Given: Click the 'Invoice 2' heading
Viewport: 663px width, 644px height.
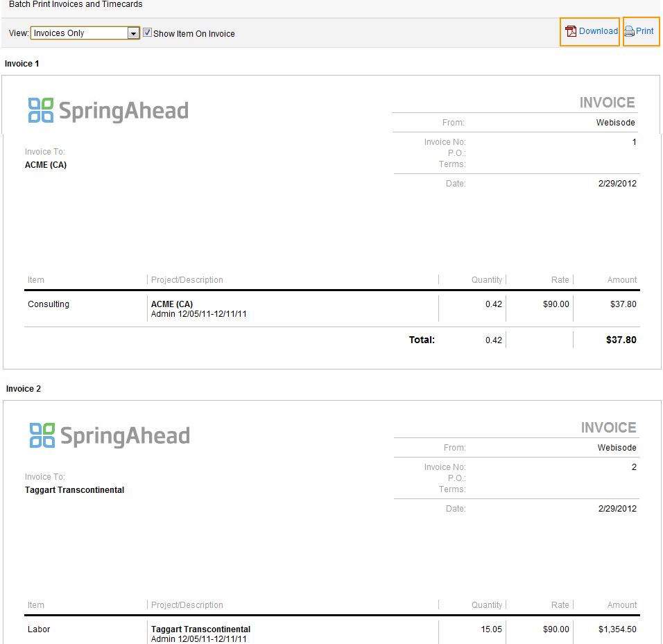Looking at the screenshot, I should (x=24, y=389).
